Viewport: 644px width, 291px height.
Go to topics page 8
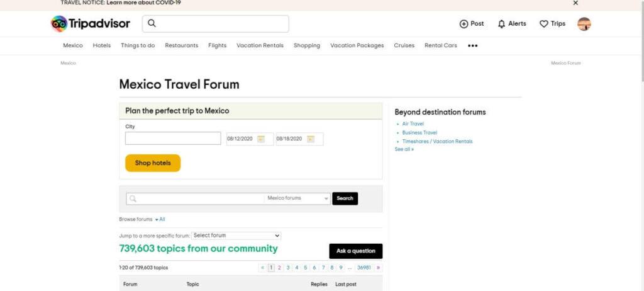(332, 268)
